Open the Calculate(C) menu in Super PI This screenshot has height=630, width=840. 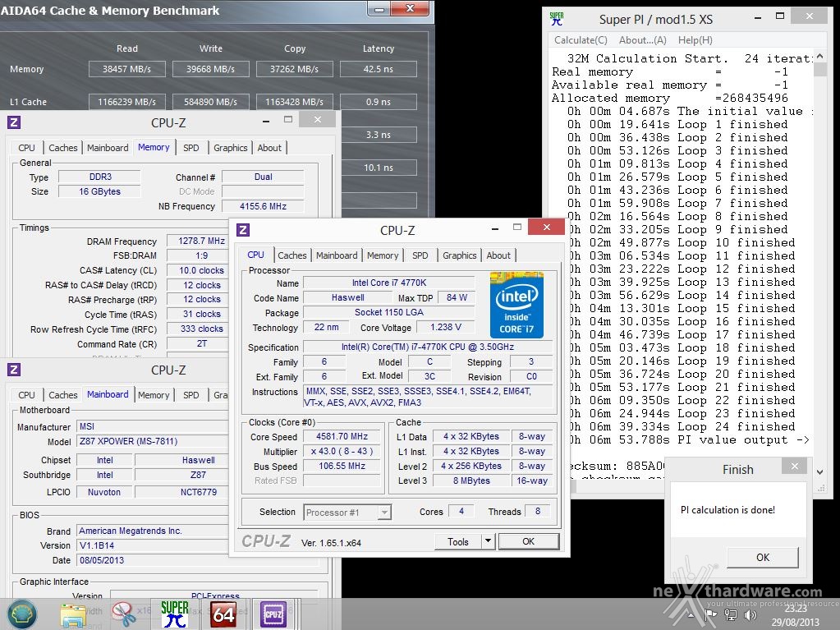[x=581, y=40]
